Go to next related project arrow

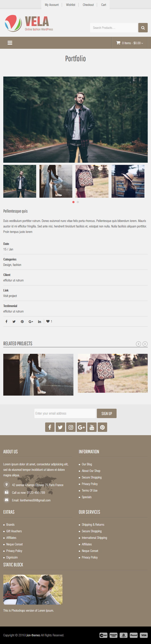pyautogui.click(x=145, y=344)
